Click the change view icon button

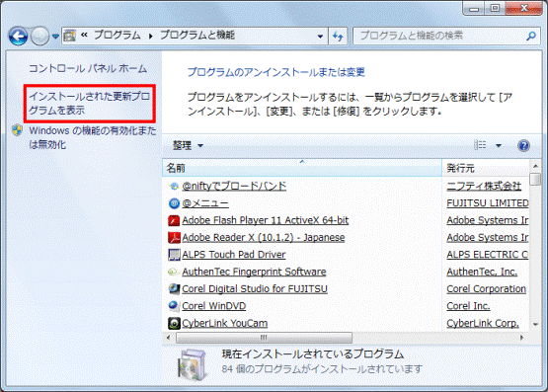pyautogui.click(x=480, y=145)
